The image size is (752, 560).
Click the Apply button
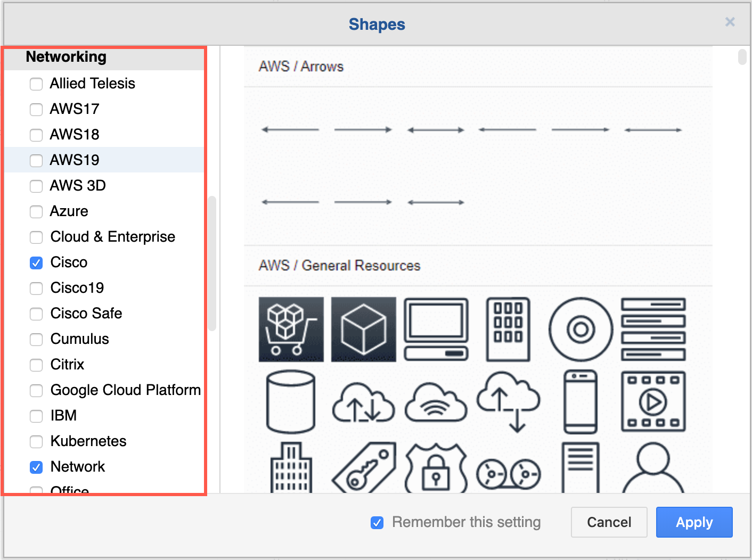click(694, 522)
